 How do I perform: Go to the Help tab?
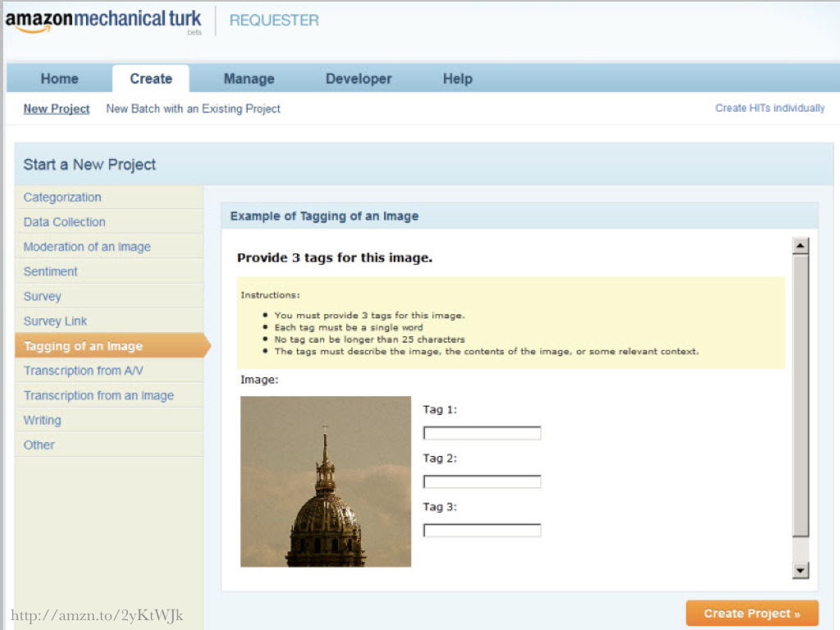tap(458, 79)
